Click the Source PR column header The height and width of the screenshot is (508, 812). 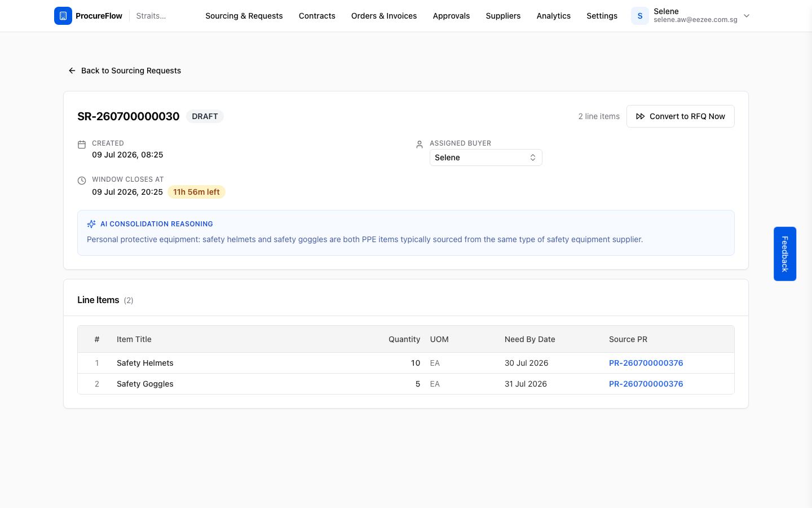[628, 339]
